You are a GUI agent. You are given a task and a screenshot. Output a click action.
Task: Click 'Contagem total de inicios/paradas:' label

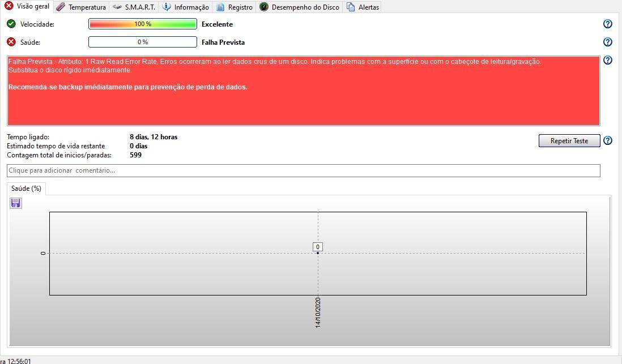click(59, 155)
